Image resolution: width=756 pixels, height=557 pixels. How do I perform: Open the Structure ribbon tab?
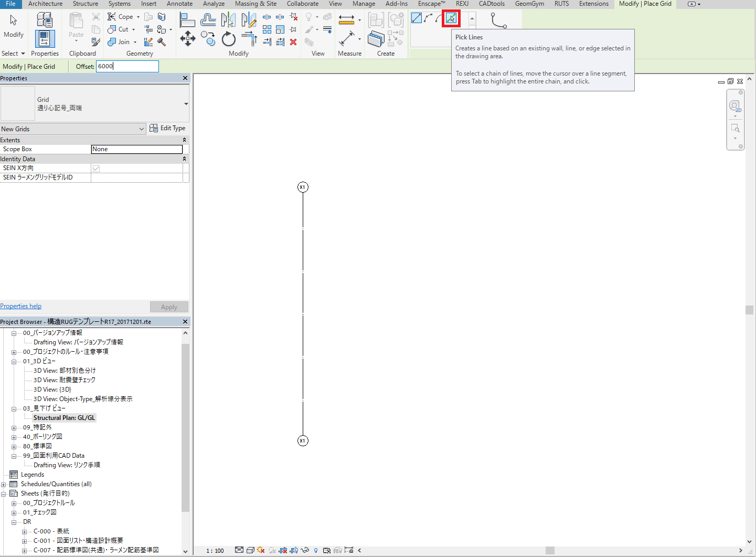click(86, 4)
